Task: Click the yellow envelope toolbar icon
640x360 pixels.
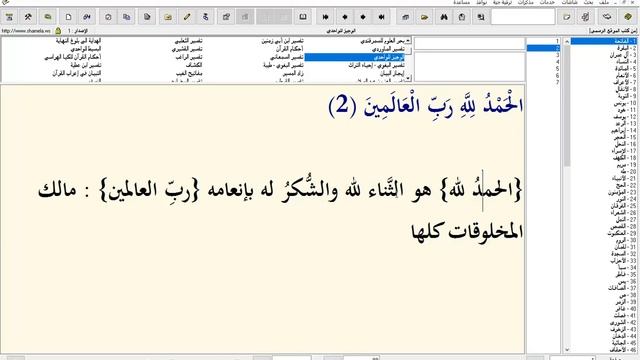Action: pos(168,17)
